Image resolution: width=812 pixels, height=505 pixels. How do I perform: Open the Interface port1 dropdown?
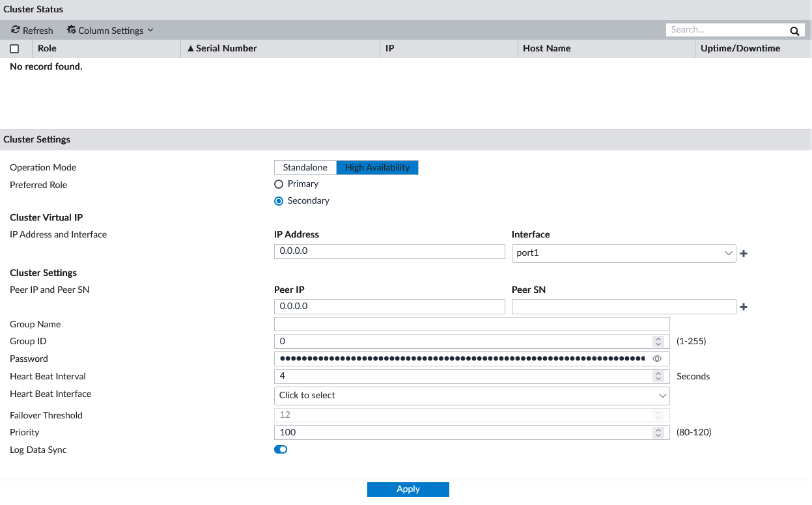click(x=623, y=253)
